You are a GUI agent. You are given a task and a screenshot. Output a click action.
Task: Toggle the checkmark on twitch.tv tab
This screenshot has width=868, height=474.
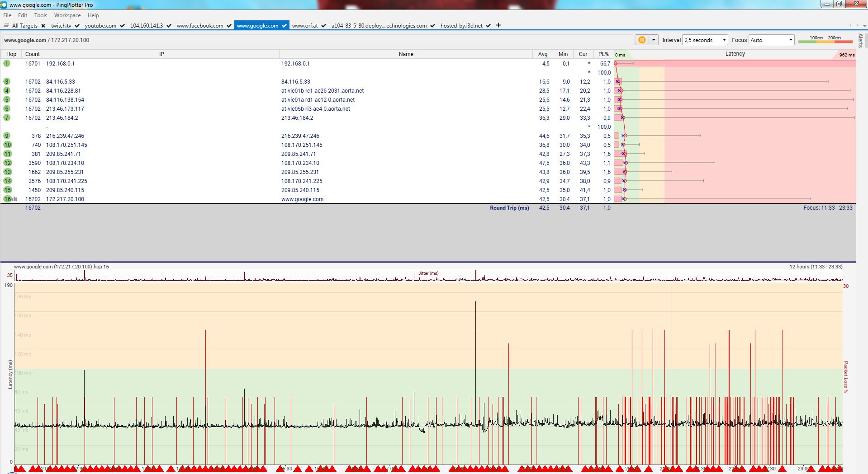(x=77, y=26)
